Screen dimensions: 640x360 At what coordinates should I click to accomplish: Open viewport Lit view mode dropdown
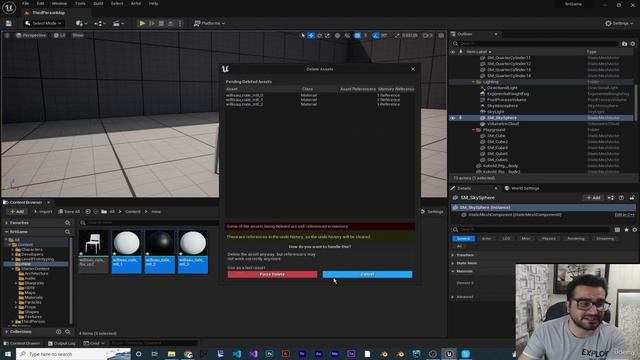(60, 36)
